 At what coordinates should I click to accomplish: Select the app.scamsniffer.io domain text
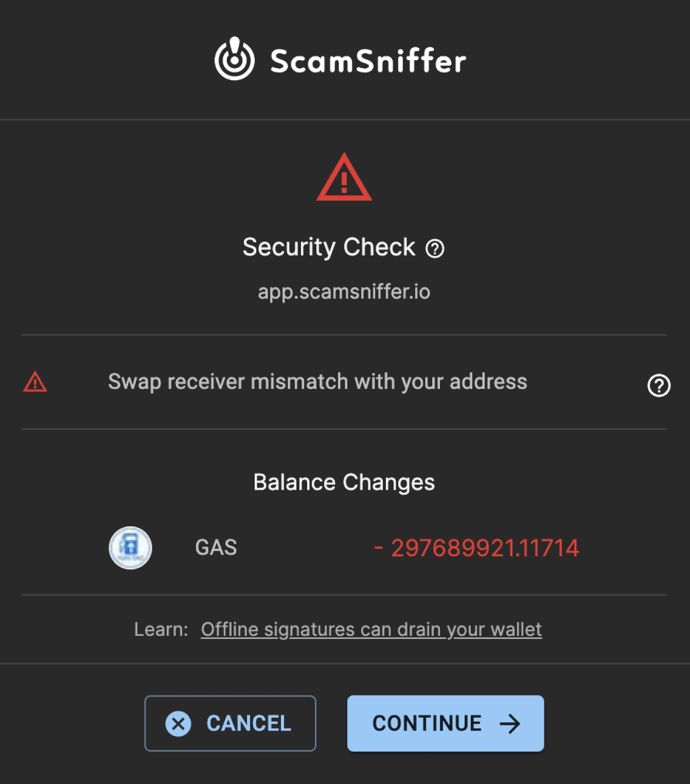344,292
